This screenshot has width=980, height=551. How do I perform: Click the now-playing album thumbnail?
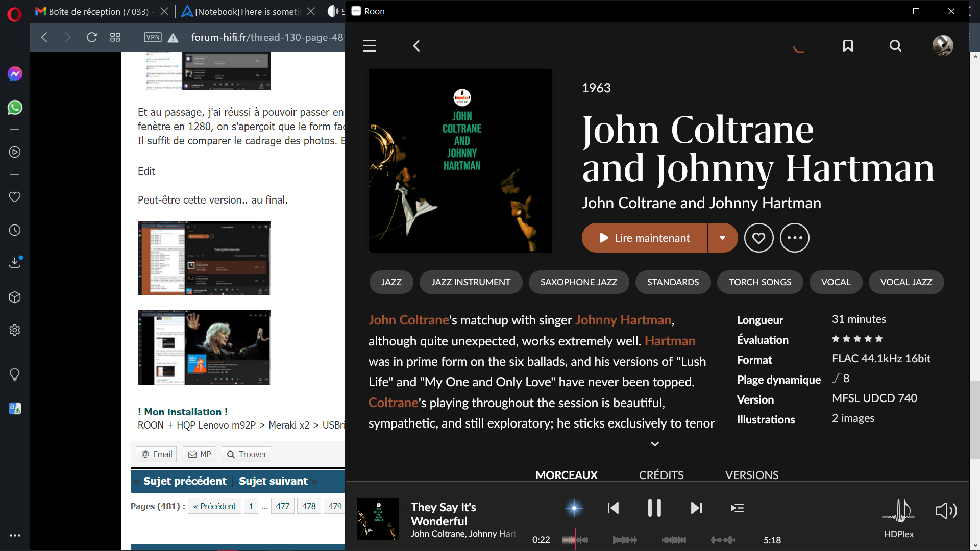[x=378, y=519]
